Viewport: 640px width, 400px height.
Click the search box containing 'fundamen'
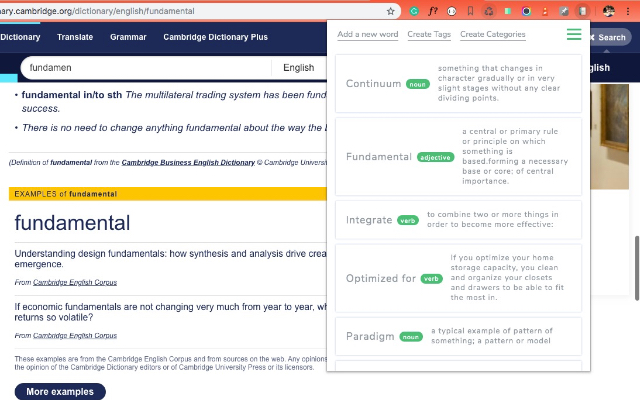coord(147,68)
